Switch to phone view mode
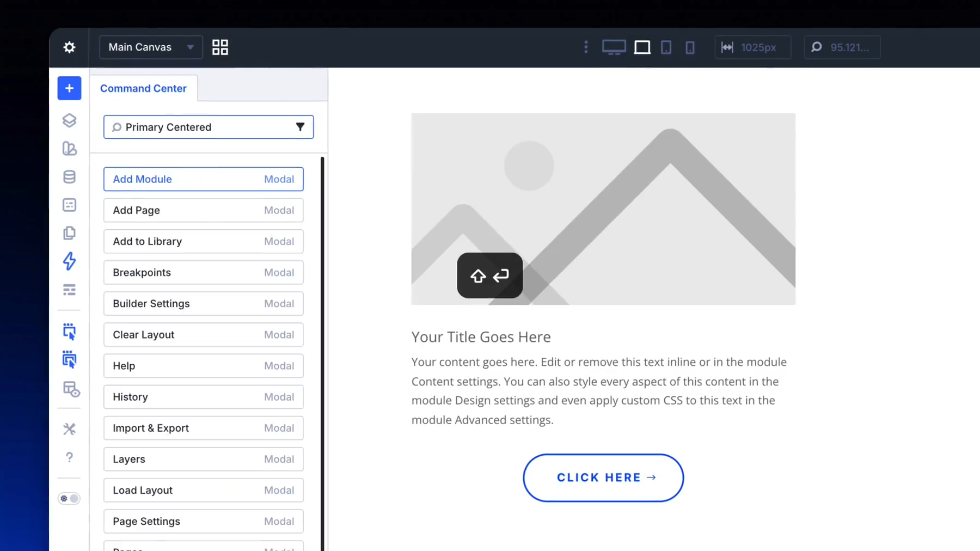Screen dimensions: 980x551 690,47
